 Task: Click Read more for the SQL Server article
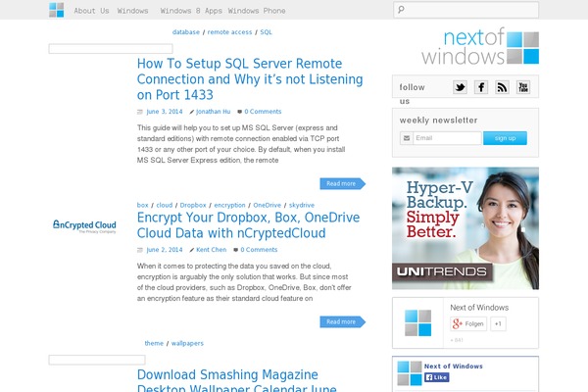342,183
